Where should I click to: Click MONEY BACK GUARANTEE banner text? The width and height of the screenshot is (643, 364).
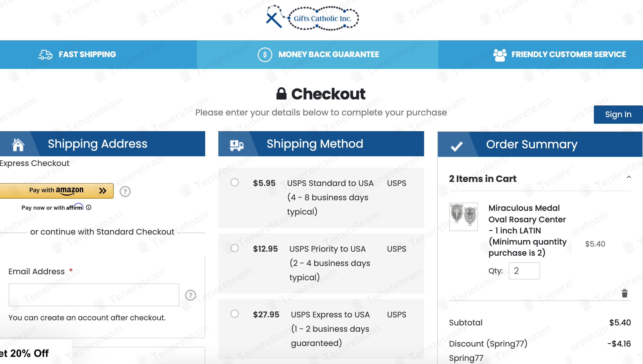point(329,54)
